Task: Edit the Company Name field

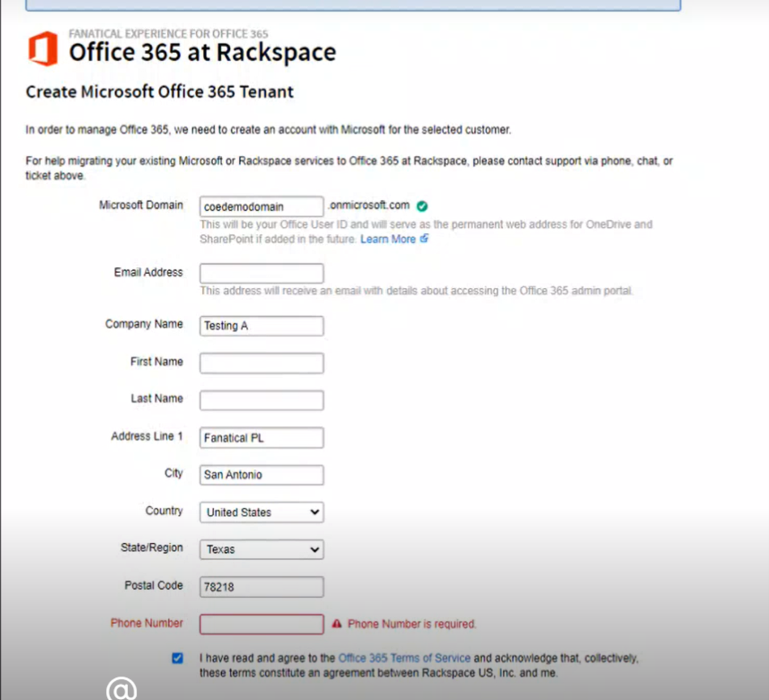Action: pos(261,326)
